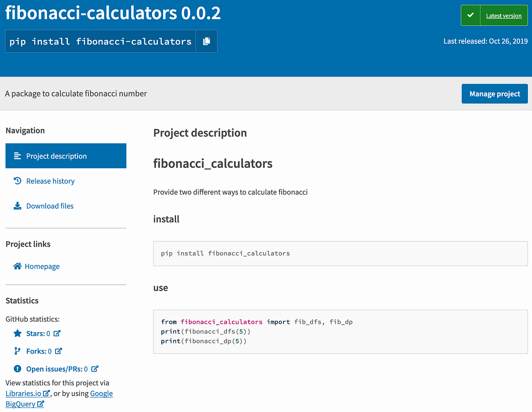Image resolution: width=532 pixels, height=412 pixels.
Task: Click the info icon beside Open issues/PRs
Action: 17,369
